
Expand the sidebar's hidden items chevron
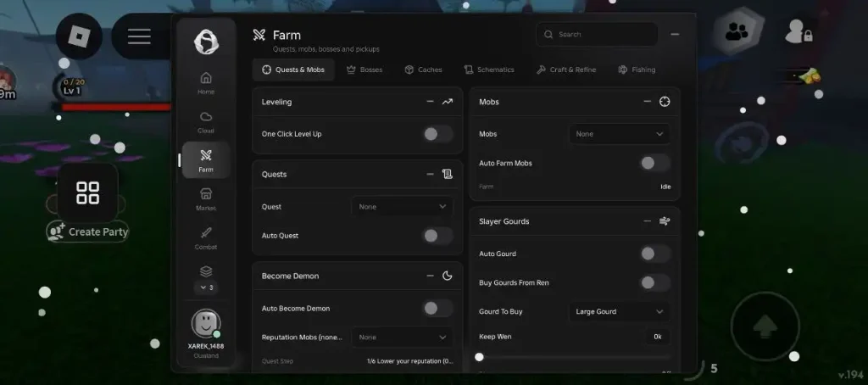pyautogui.click(x=206, y=287)
